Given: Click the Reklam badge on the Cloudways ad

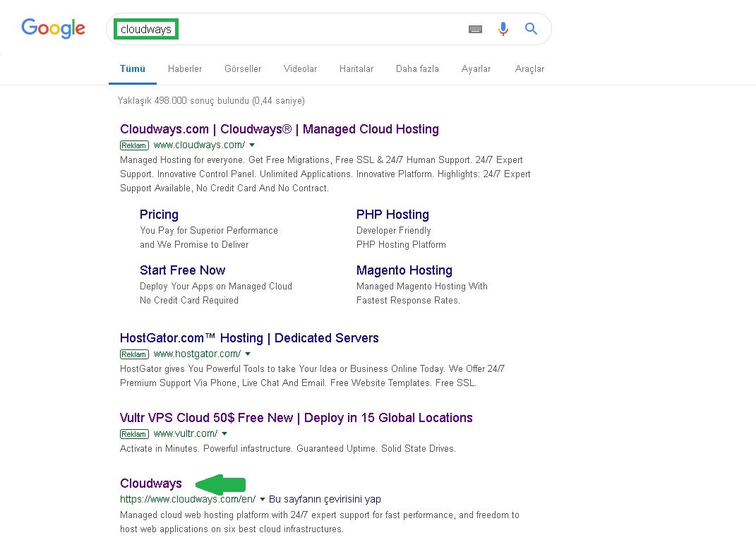Looking at the screenshot, I should click(134, 145).
